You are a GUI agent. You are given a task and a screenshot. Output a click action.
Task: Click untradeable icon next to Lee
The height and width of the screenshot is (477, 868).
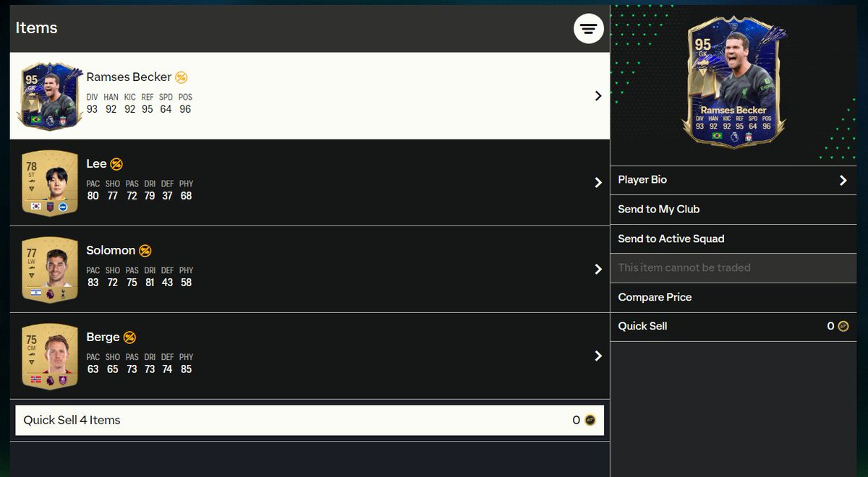click(x=116, y=164)
